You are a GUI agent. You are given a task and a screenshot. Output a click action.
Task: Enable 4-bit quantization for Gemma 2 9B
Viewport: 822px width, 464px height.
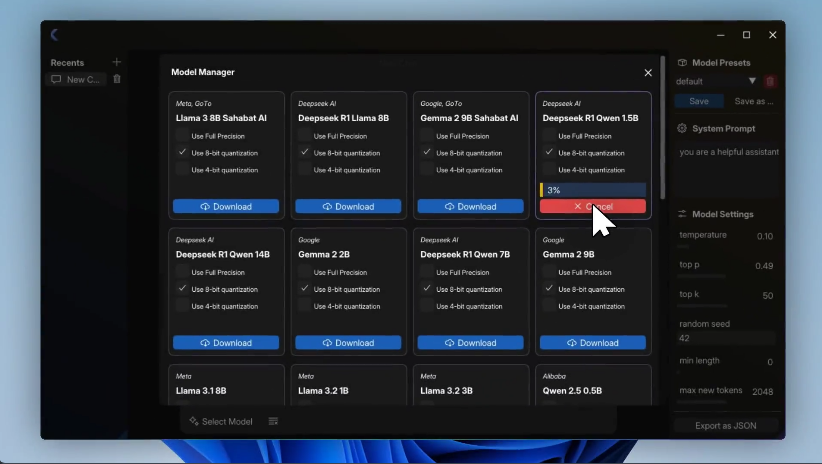549,306
